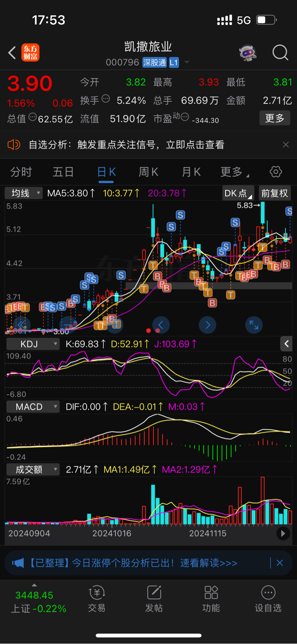
Task: Open the 前复权 adjustment selector
Action: [275, 193]
